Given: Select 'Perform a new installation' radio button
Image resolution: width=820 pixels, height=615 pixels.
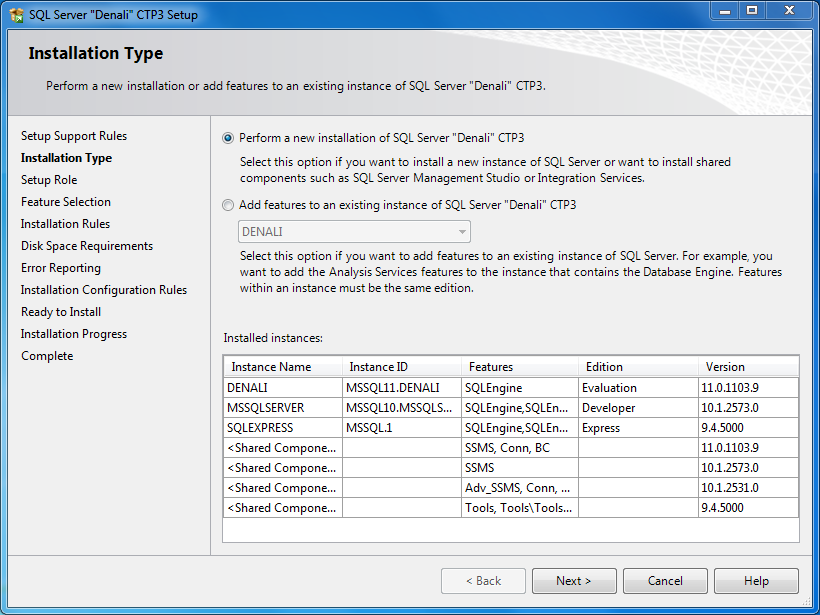Looking at the screenshot, I should click(x=228, y=138).
